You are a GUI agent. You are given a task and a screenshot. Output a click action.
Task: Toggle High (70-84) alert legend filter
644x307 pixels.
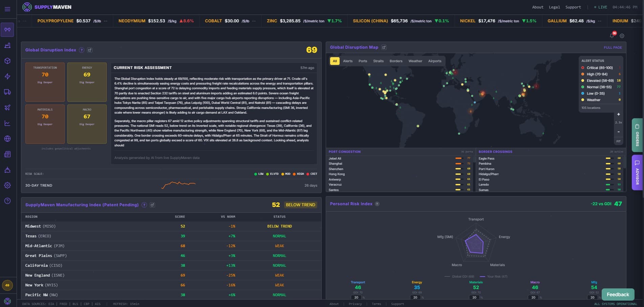pos(601,74)
